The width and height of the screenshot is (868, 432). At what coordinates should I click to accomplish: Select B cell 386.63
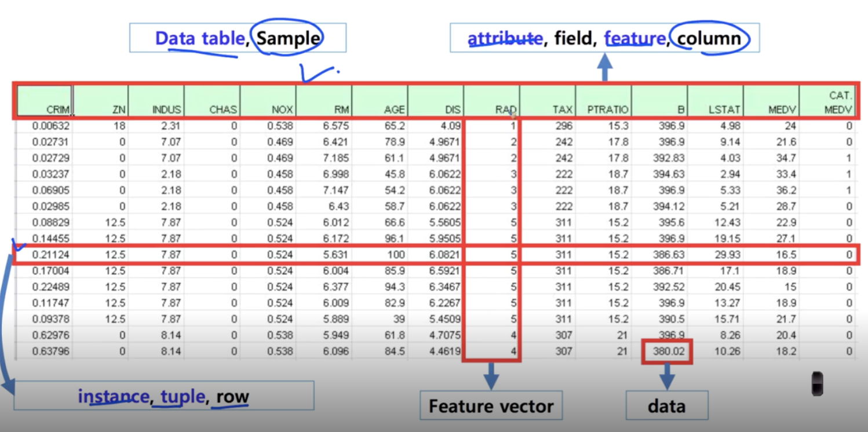[668, 254]
